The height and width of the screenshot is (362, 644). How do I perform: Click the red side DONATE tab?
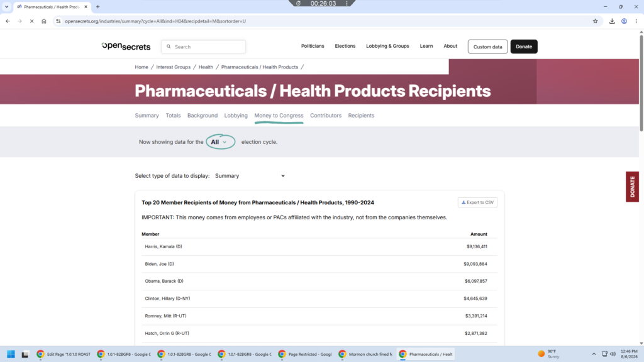pos(632,186)
